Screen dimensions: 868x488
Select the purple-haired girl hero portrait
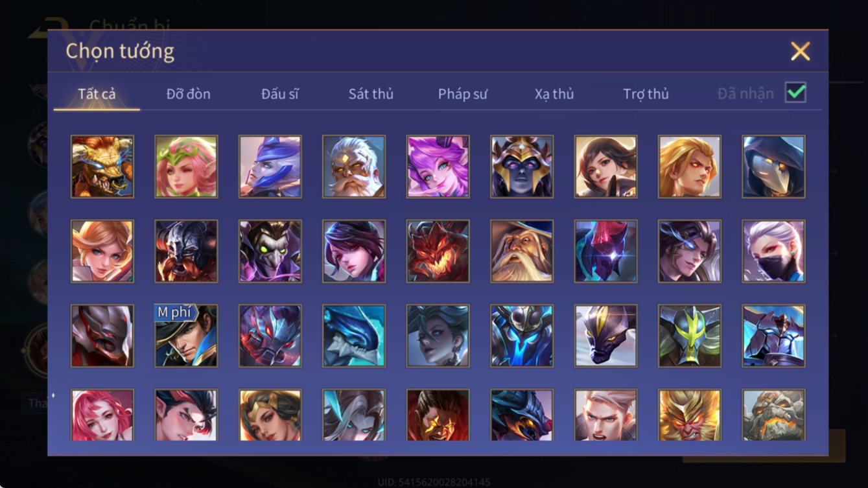tap(438, 167)
